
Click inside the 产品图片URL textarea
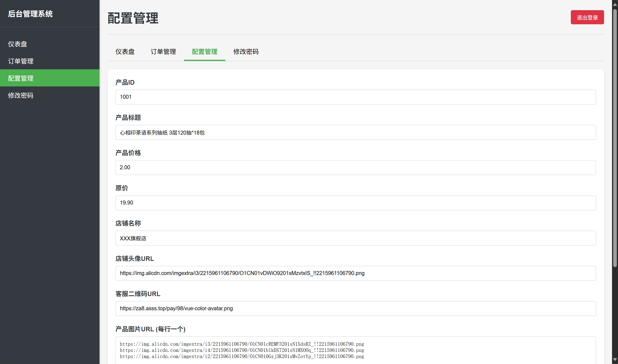[x=356, y=350]
